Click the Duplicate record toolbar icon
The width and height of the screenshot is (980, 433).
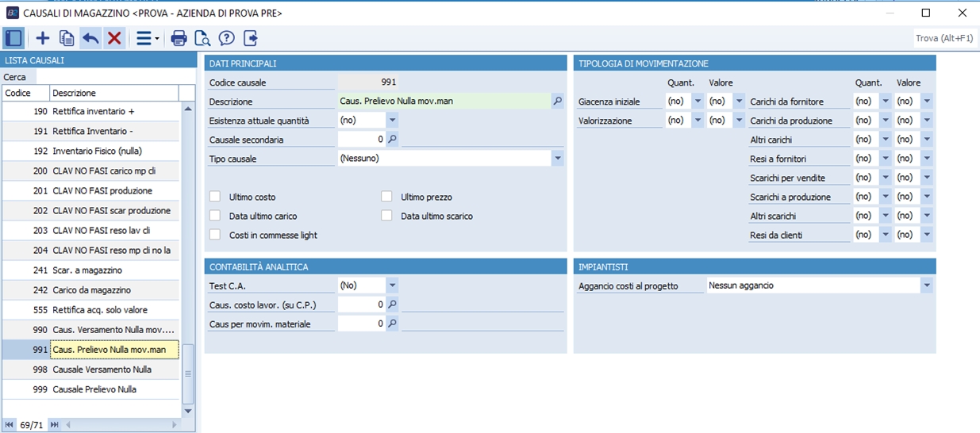point(67,38)
